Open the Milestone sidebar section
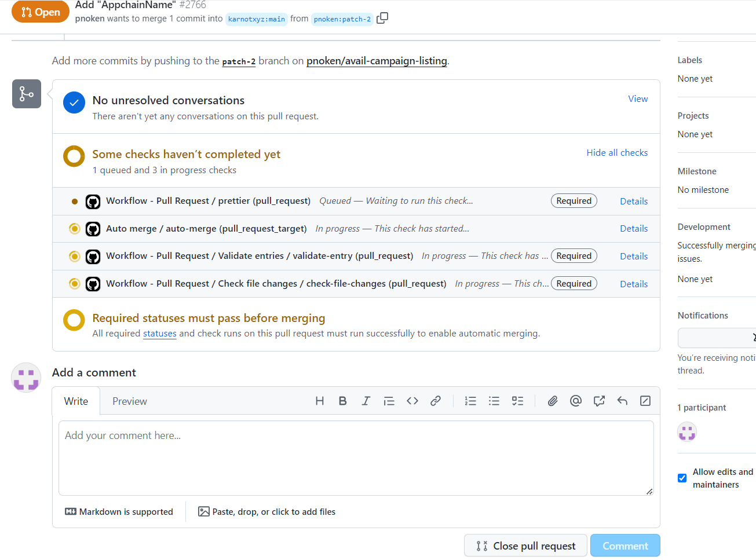The width and height of the screenshot is (756, 560). point(697,171)
